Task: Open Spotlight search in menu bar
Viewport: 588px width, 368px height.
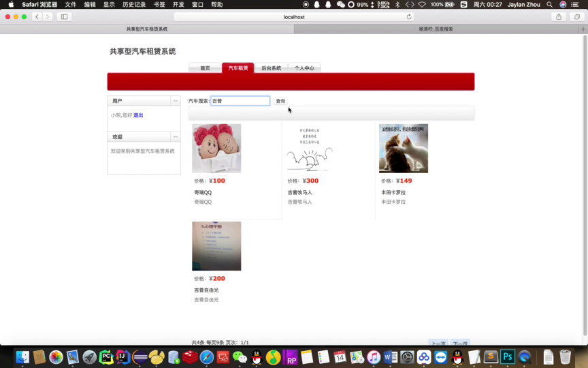Action: pyautogui.click(x=549, y=5)
